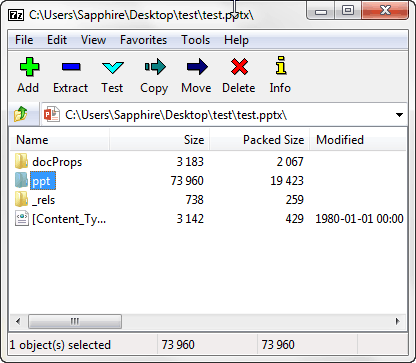Sort by the Name column header
The width and height of the screenshot is (416, 363).
pos(59,140)
